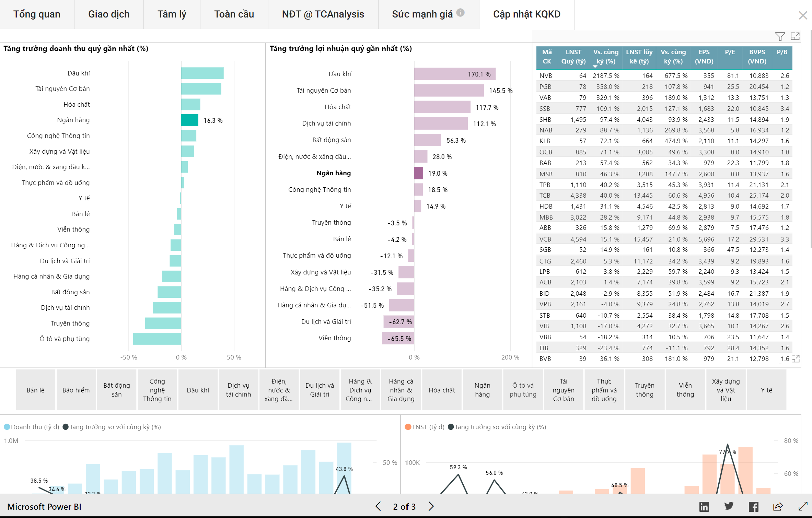Select the Bán lẻ sector button
Viewport: 812px width, 518px height.
(x=36, y=390)
